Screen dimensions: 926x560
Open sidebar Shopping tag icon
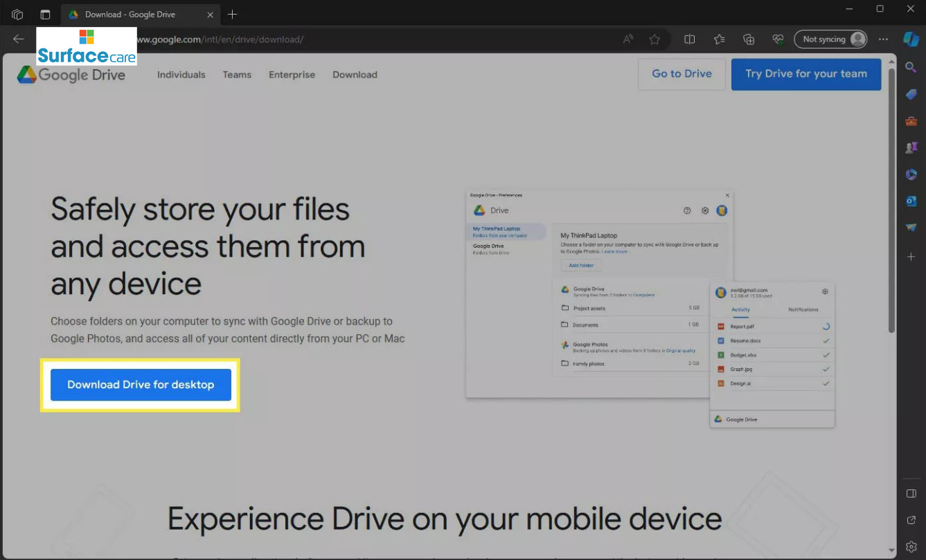[x=911, y=94]
